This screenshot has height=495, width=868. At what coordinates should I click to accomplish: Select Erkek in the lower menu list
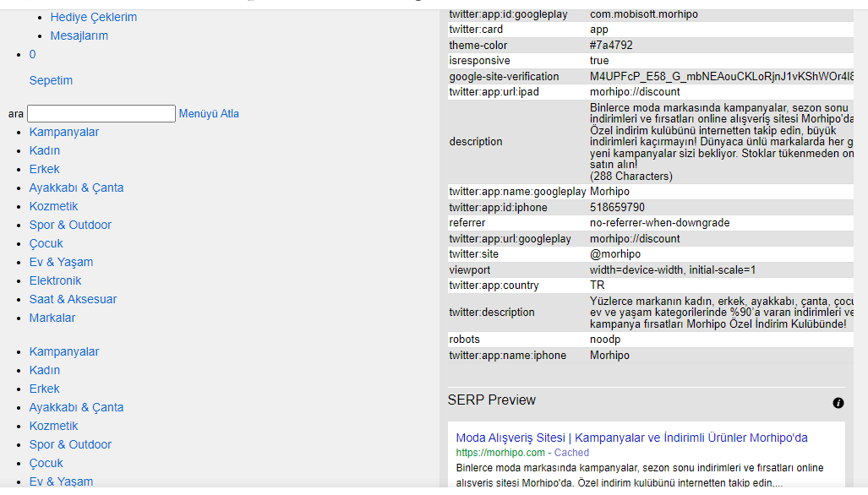(x=45, y=389)
